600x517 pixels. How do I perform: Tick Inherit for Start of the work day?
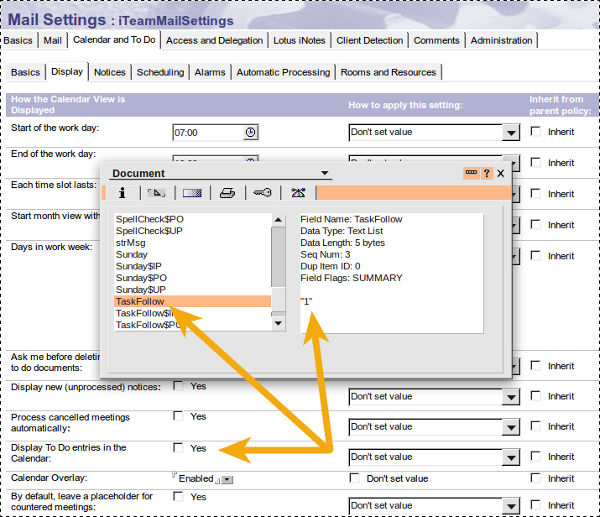[536, 131]
